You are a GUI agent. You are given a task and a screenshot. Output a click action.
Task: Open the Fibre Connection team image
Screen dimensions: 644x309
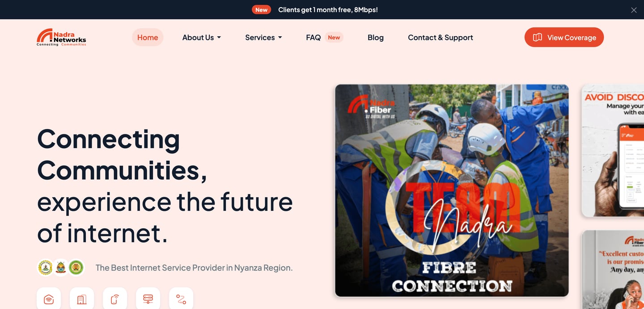coord(452,190)
